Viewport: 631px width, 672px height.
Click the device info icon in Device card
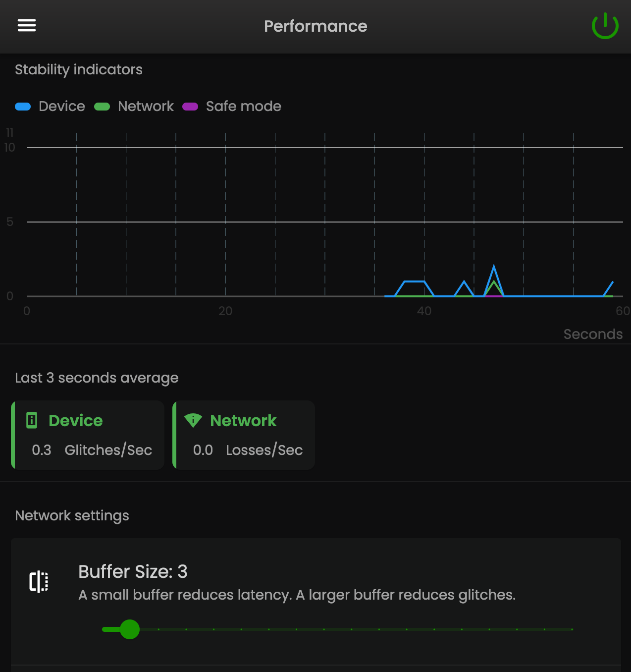pyautogui.click(x=32, y=420)
